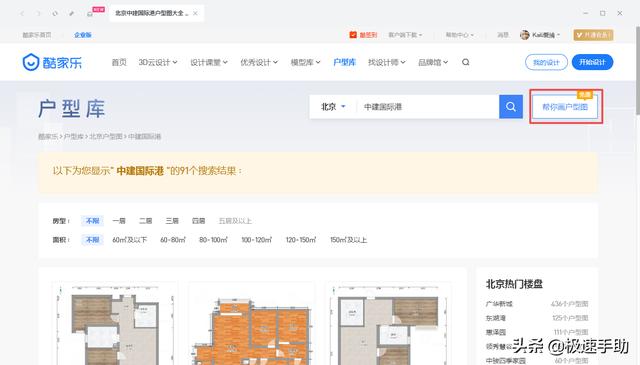
Task: Open the 北京 city dropdown
Action: [x=333, y=107]
